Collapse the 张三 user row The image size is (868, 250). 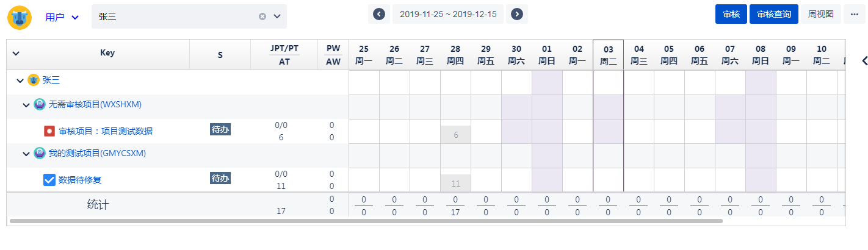[x=20, y=80]
